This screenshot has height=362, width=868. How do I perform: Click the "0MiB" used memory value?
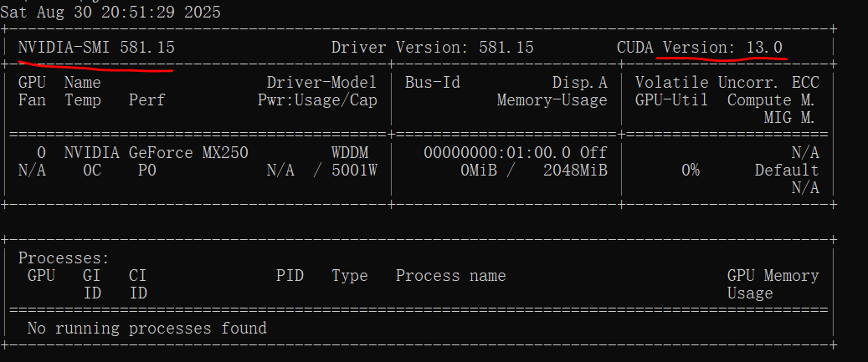coord(478,171)
